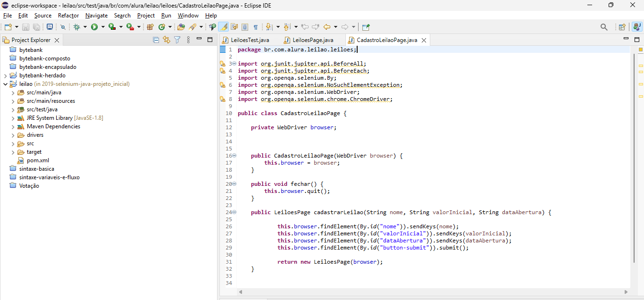Collapse the imports fold at line 3
The height and width of the screenshot is (300, 644).
tap(234, 64)
